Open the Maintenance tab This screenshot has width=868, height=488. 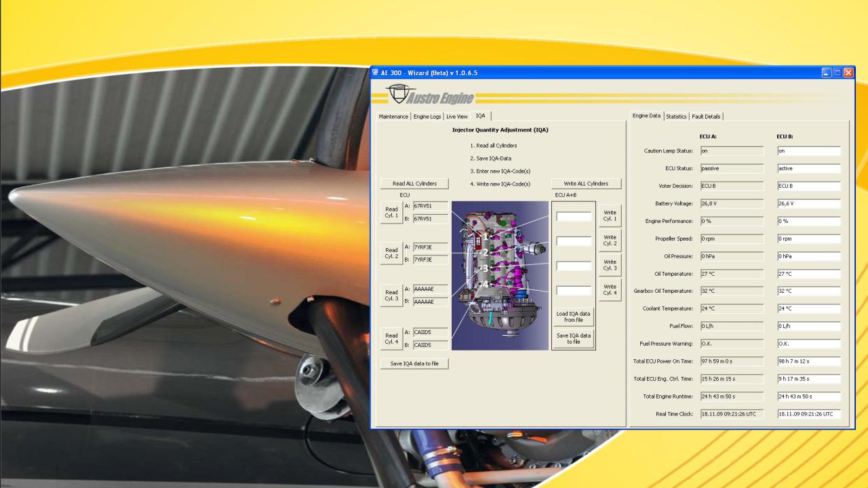click(x=394, y=117)
